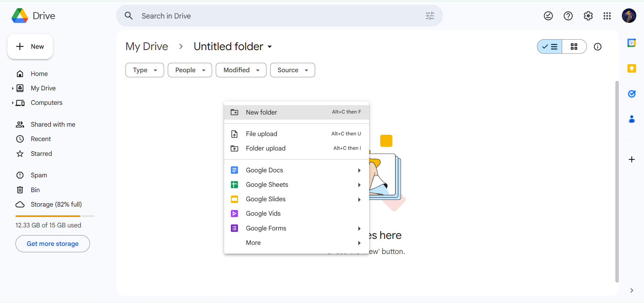Select New folder menu item
Image resolution: width=644 pixels, height=303 pixels.
297,112
